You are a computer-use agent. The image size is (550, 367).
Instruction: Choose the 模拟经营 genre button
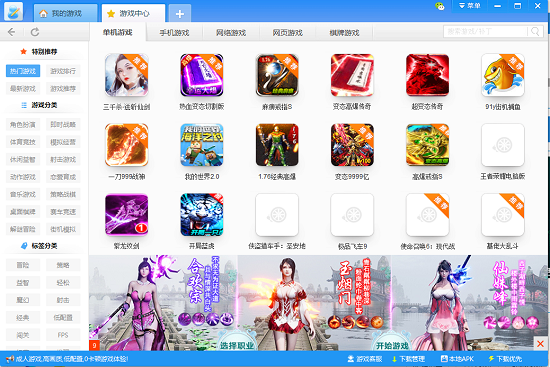63,142
